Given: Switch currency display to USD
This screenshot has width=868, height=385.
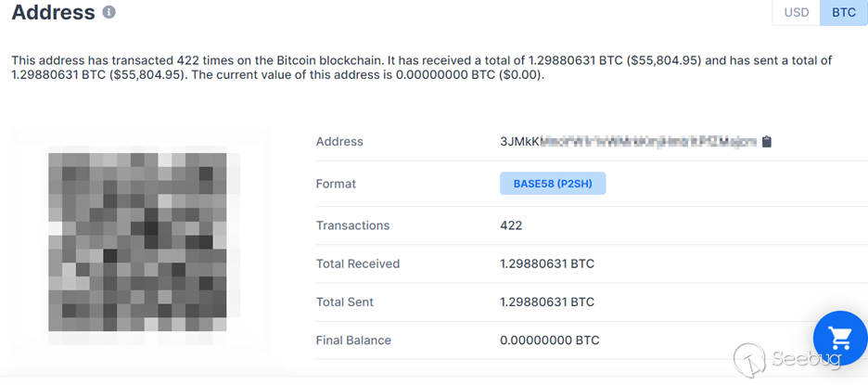Looking at the screenshot, I should [797, 13].
